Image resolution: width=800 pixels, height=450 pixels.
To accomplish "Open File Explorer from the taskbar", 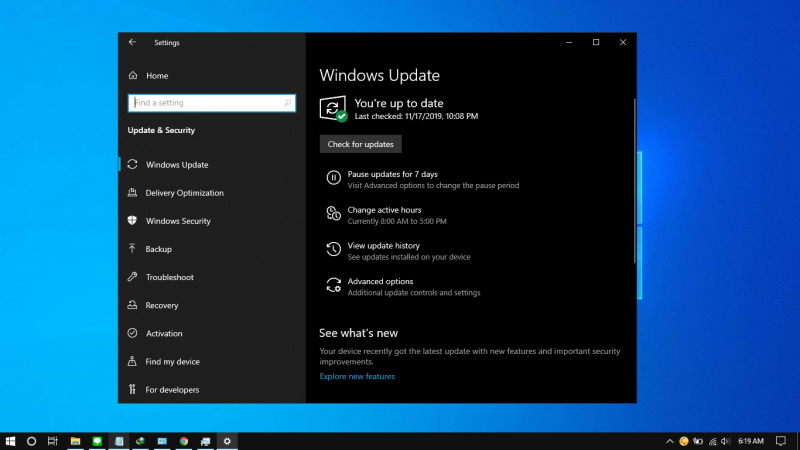I will pyautogui.click(x=76, y=441).
